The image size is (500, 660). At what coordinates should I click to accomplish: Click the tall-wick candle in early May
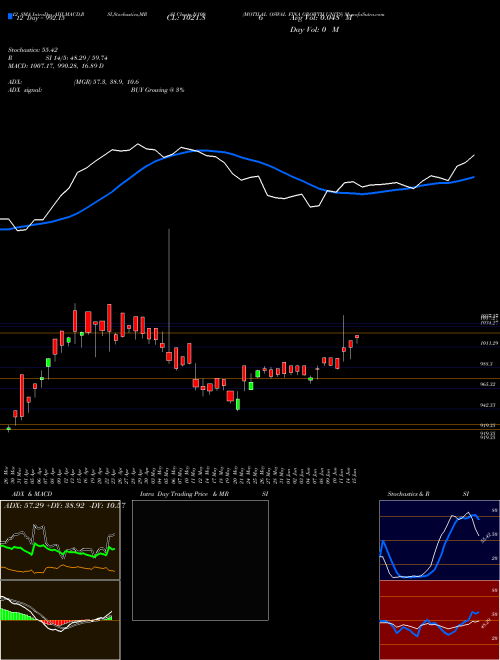point(169,356)
